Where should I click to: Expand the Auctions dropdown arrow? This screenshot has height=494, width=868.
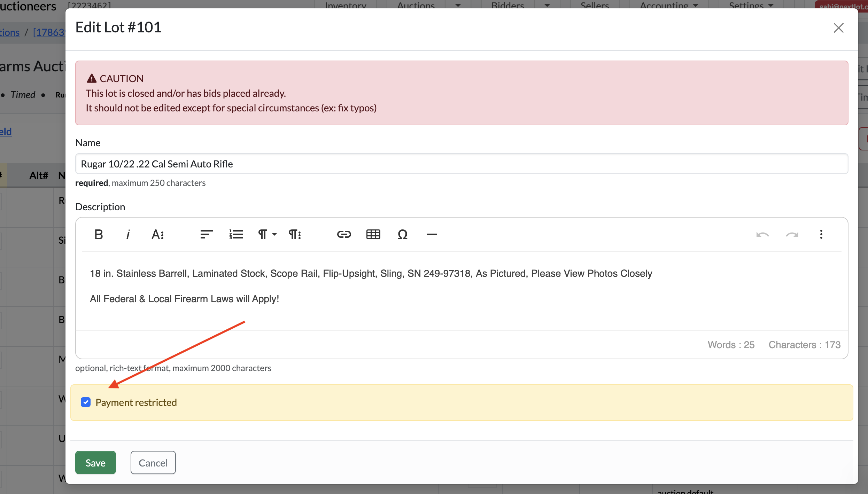pyautogui.click(x=458, y=5)
